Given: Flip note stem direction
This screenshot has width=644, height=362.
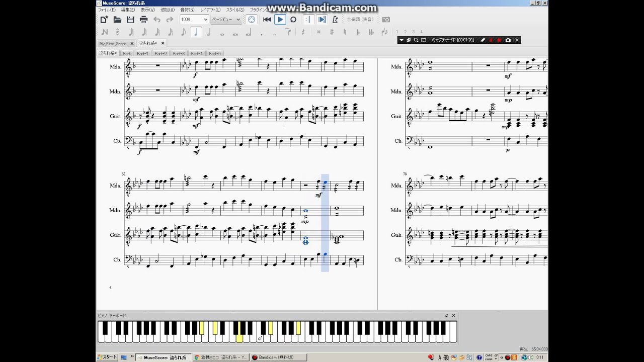Looking at the screenshot, I should click(x=384, y=32).
